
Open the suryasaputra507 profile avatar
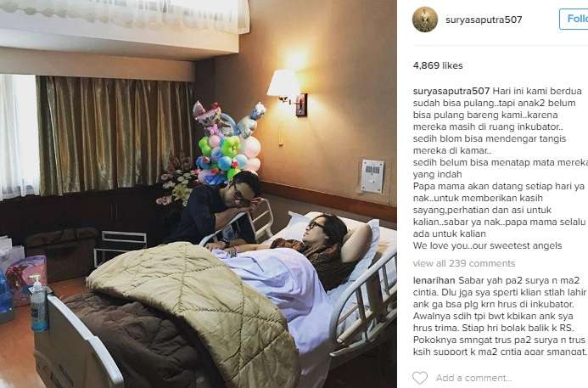(425, 20)
